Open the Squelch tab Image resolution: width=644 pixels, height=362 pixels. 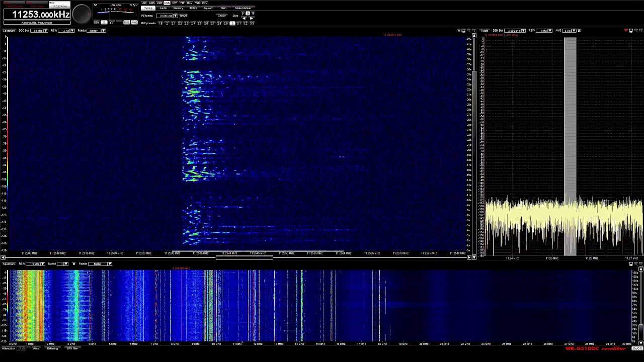tap(208, 8)
